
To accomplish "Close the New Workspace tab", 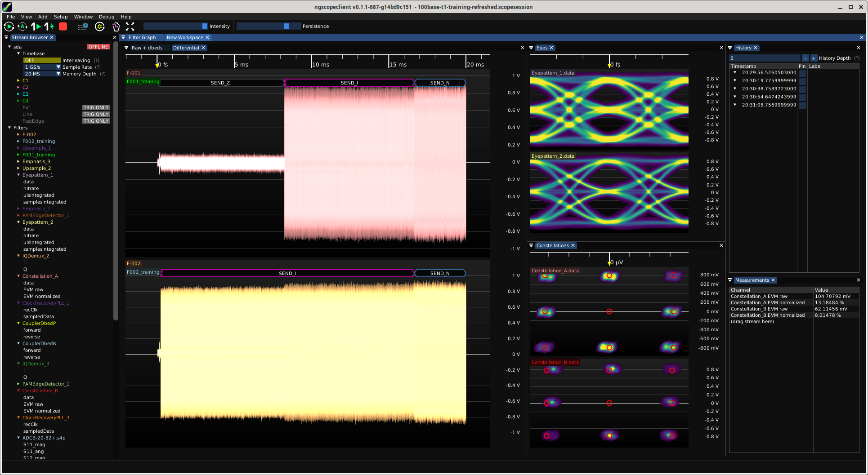I will [207, 37].
